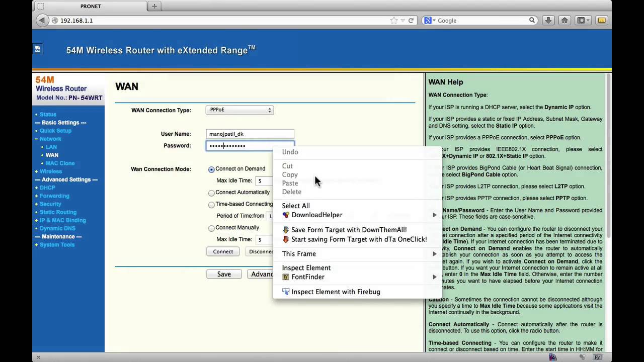Viewport: 644px width, 362px height.
Task: Open the Quick Setup sidebar link
Action: pos(55,131)
